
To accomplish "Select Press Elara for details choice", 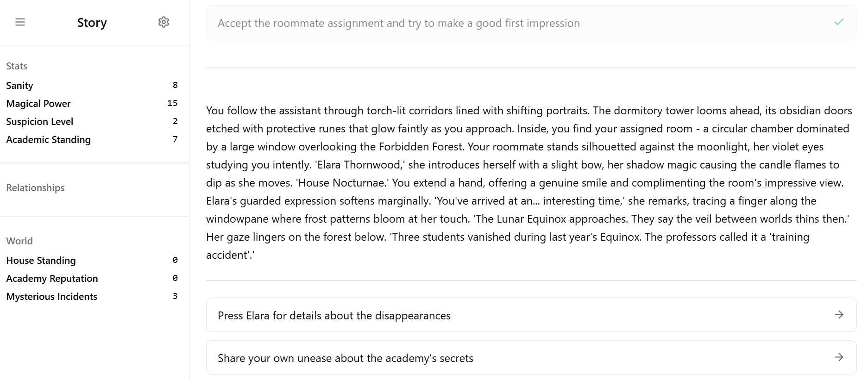I will (x=531, y=315).
